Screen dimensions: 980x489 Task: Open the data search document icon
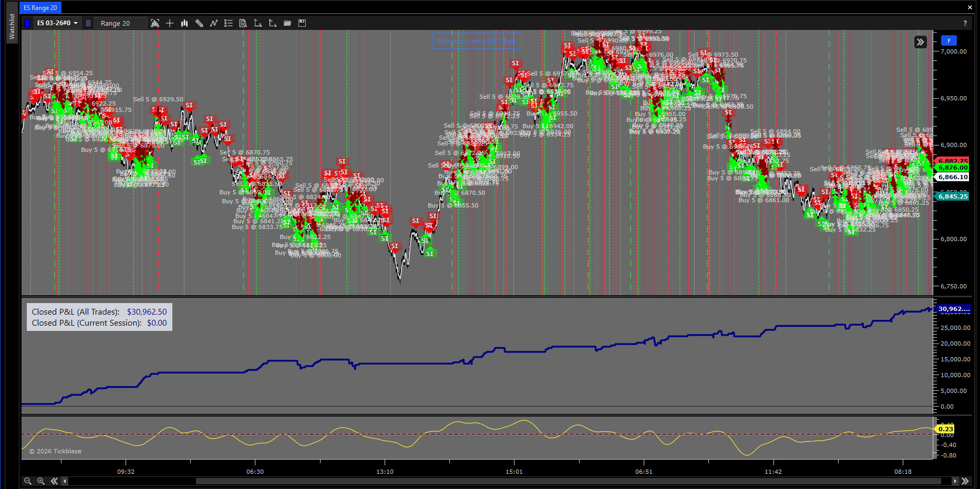tap(243, 23)
